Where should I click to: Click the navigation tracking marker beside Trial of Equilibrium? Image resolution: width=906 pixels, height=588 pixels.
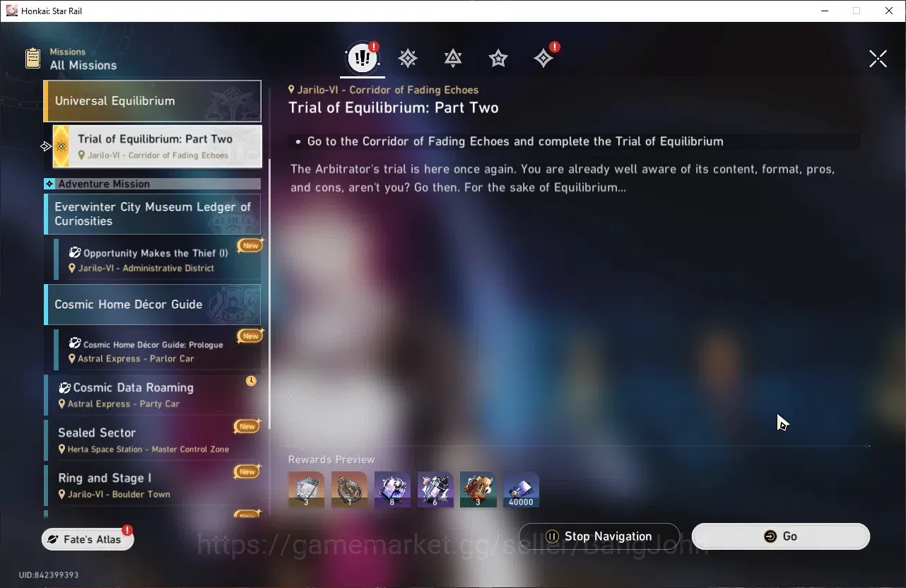tap(47, 146)
